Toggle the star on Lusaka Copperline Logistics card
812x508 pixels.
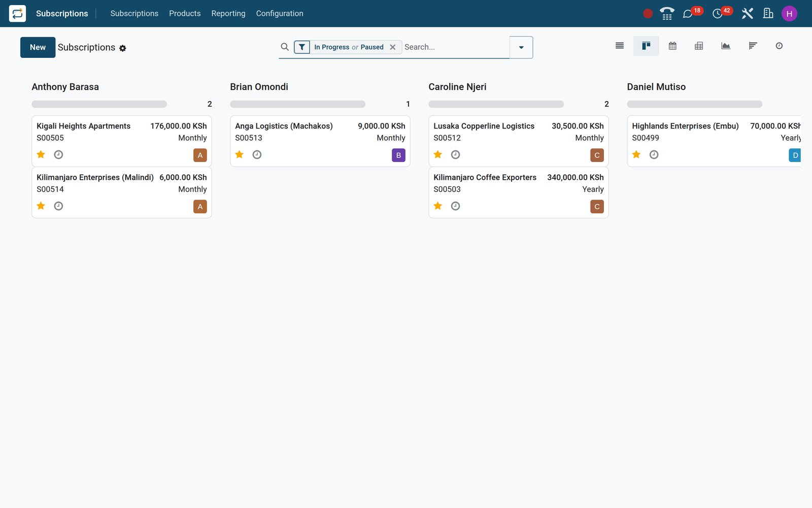[x=438, y=154]
